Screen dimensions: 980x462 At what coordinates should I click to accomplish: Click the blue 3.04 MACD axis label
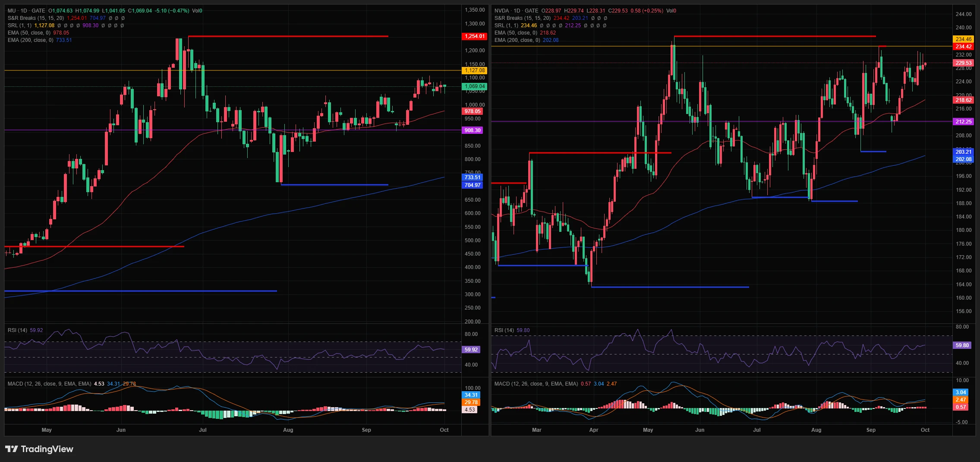961,392
